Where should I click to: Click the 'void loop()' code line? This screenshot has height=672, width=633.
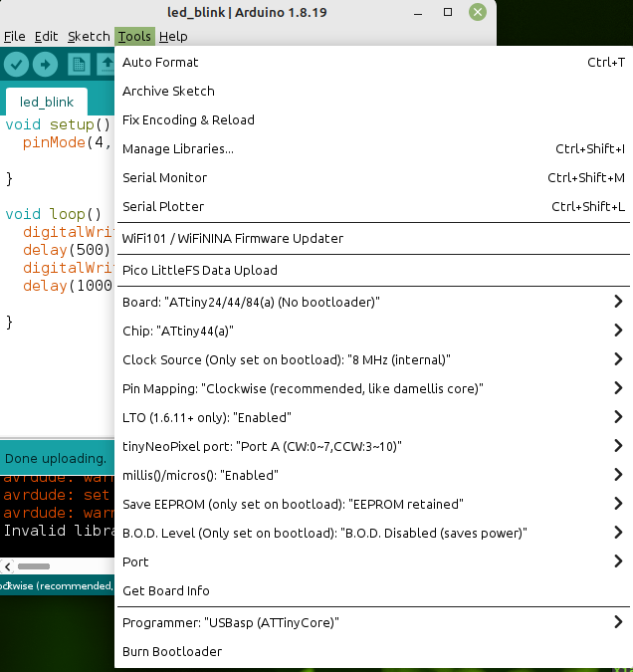click(54, 214)
